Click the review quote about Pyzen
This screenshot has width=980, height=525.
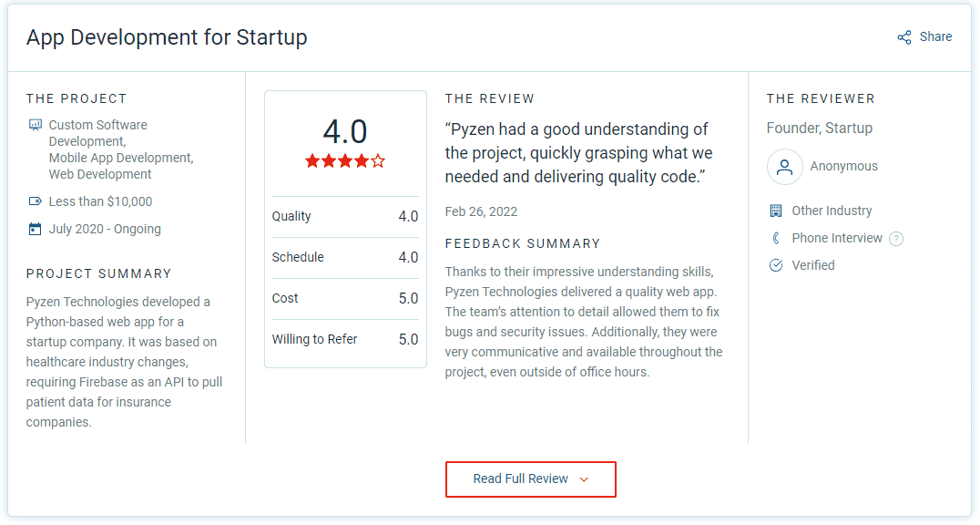[578, 153]
